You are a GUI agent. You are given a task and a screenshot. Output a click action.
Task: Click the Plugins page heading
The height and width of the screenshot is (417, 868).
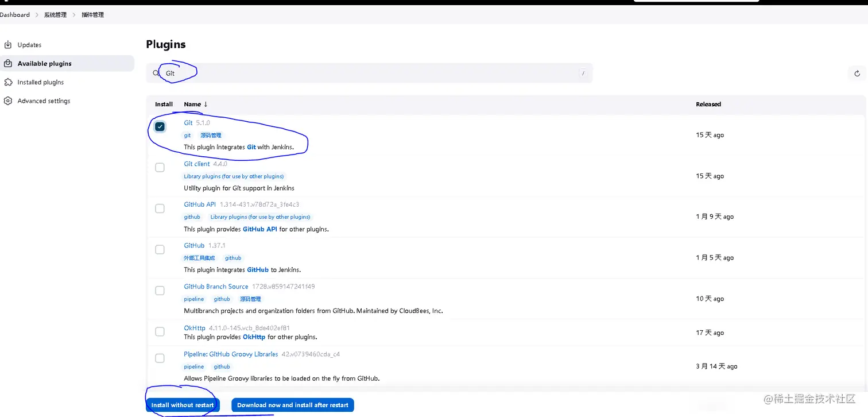(x=166, y=44)
